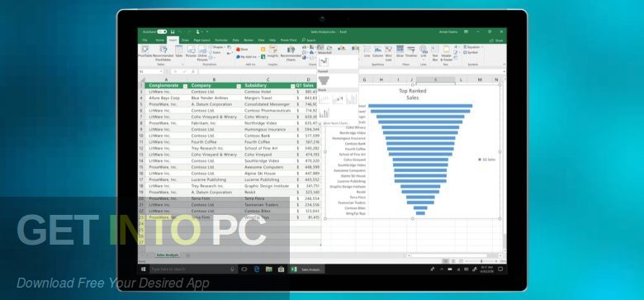Image resolution: width=644 pixels, height=300 pixels.
Task: Open the Subsidiary column filter dropdown
Action: (293, 86)
